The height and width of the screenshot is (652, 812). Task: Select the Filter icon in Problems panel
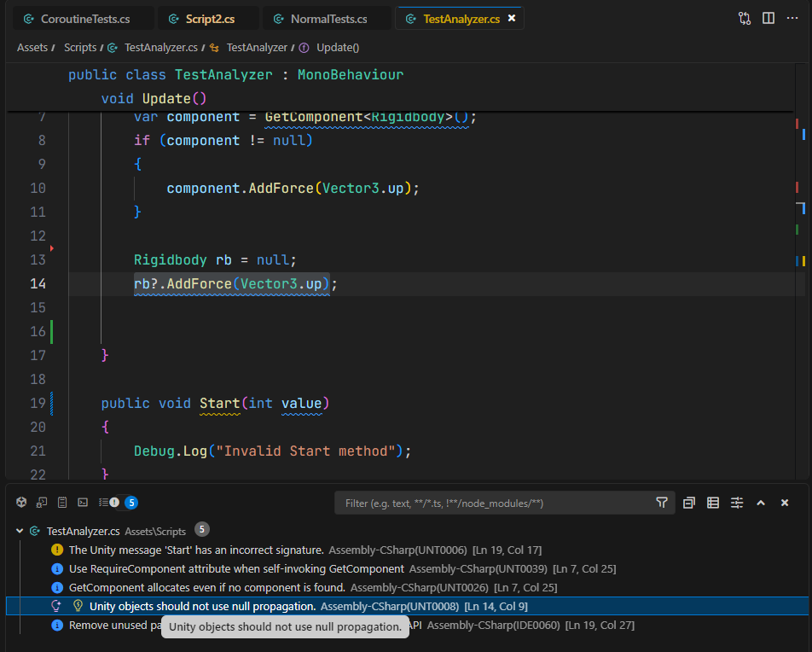point(663,503)
